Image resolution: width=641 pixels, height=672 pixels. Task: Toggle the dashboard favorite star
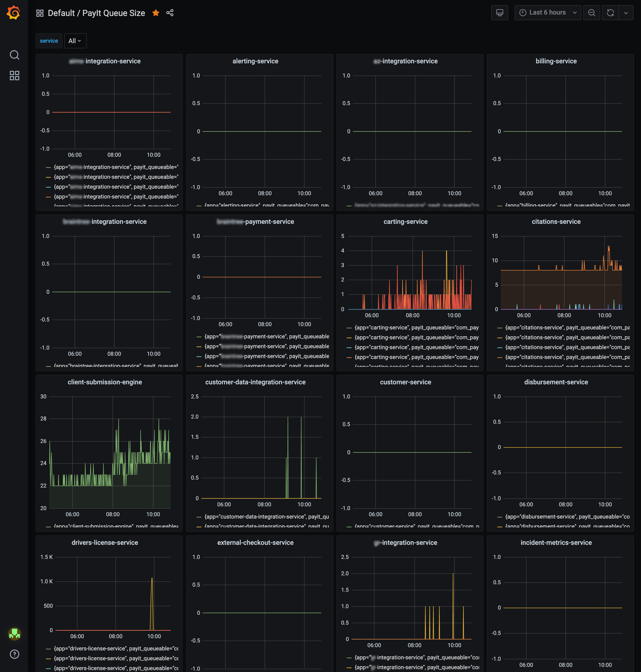tap(156, 13)
